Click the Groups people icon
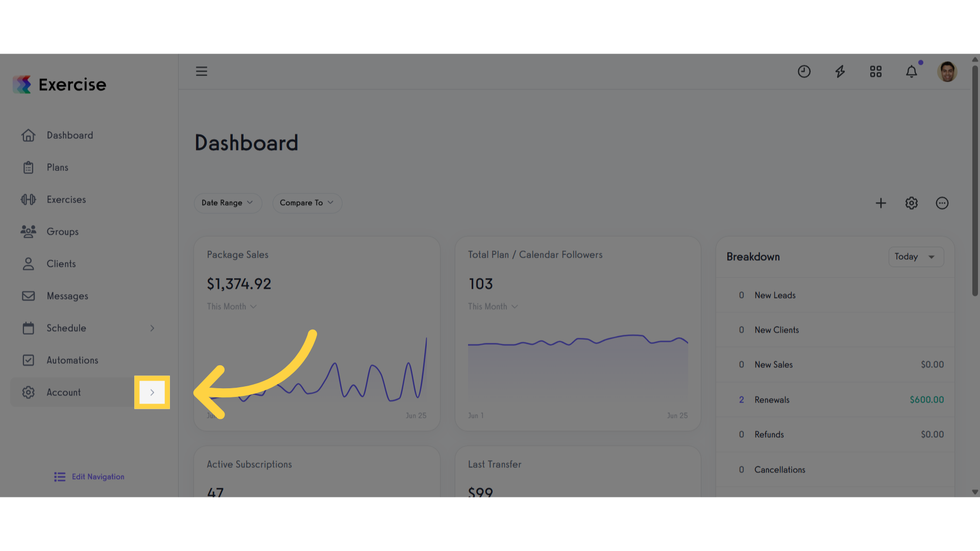 tap(29, 232)
